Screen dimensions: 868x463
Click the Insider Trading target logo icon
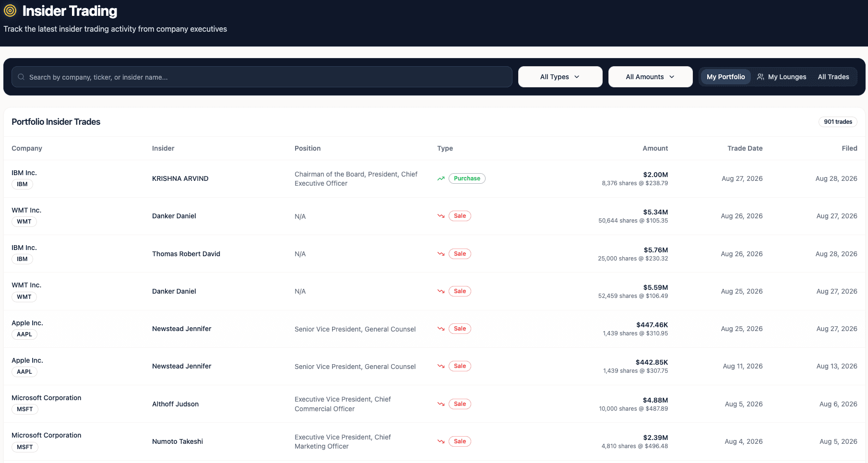point(10,11)
